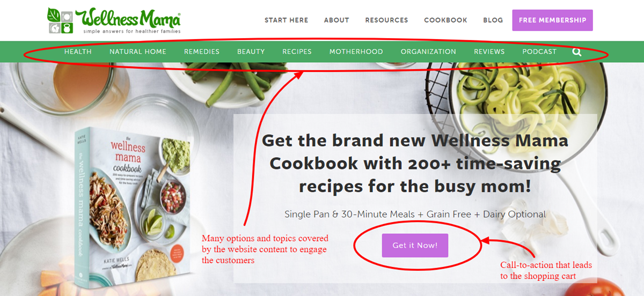Click the Wellness Mama logo
This screenshot has width=644, height=296.
click(x=114, y=21)
